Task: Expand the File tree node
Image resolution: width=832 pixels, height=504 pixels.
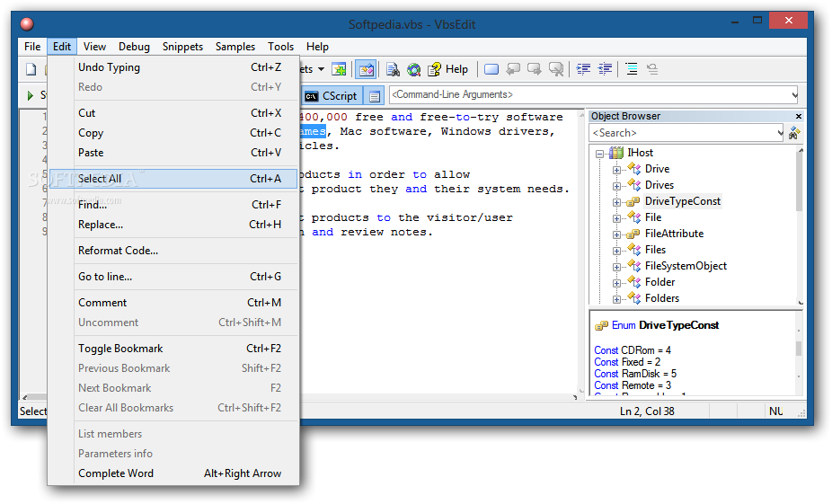Action: coord(616,218)
